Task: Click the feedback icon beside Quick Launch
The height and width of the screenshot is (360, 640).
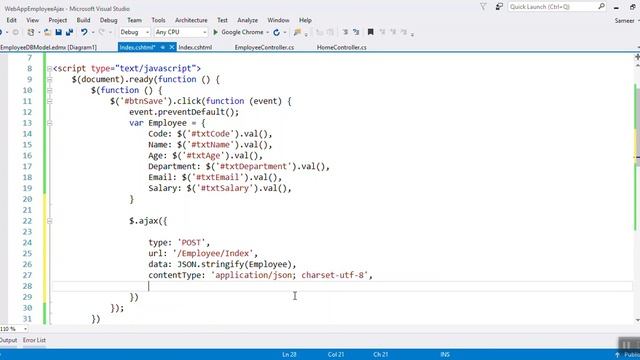Action: 499,7
